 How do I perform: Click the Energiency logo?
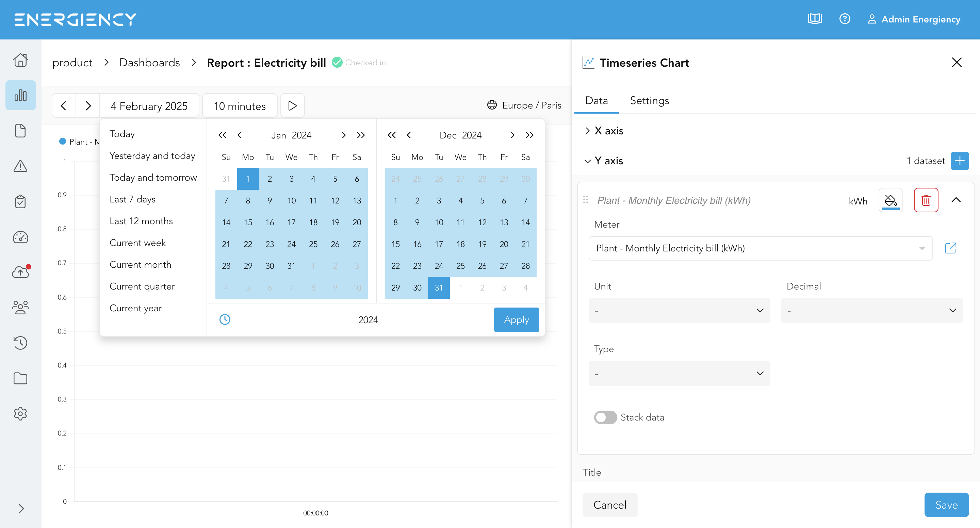[x=75, y=19]
